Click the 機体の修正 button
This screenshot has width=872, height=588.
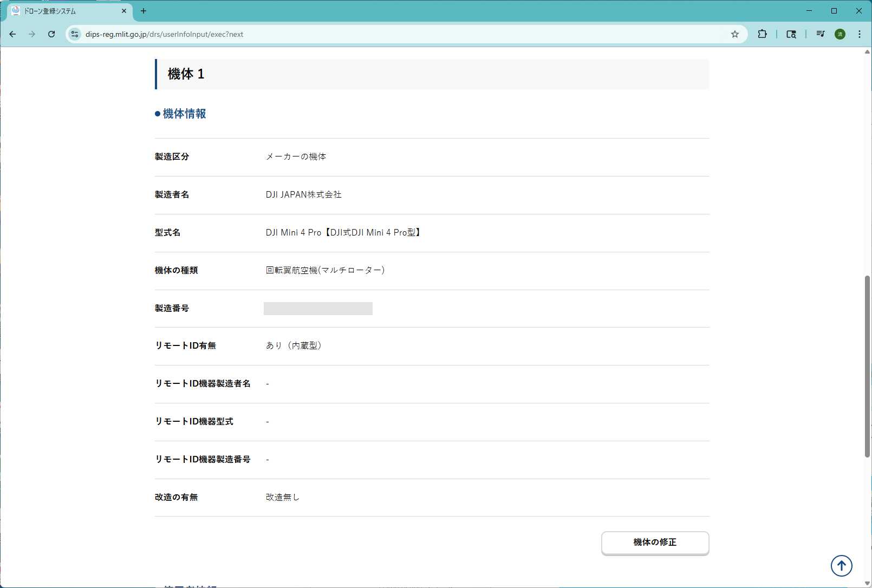655,543
